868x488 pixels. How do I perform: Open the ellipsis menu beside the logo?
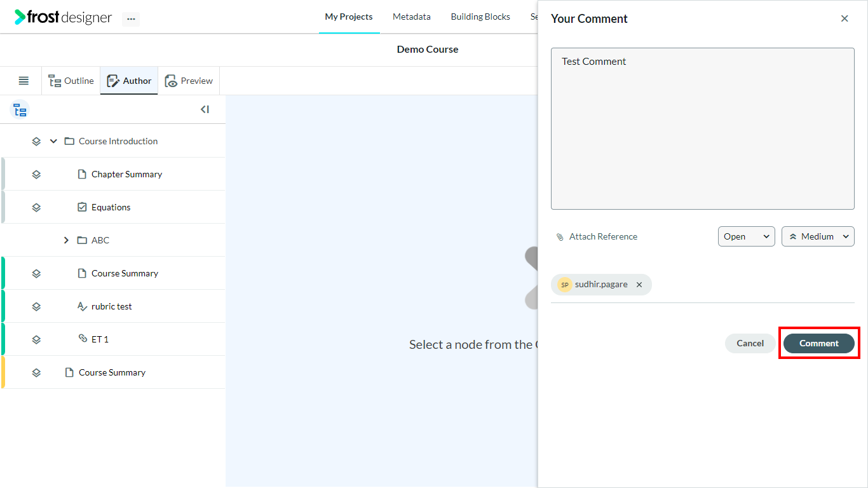[131, 19]
